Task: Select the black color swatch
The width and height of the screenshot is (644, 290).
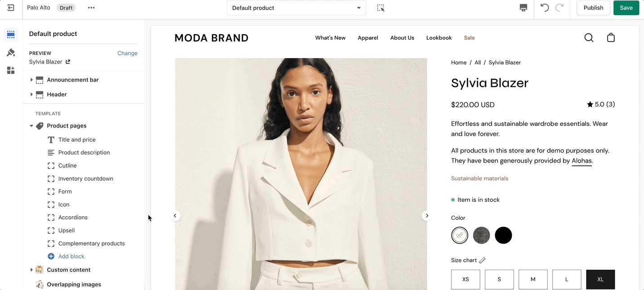Action: tap(503, 235)
